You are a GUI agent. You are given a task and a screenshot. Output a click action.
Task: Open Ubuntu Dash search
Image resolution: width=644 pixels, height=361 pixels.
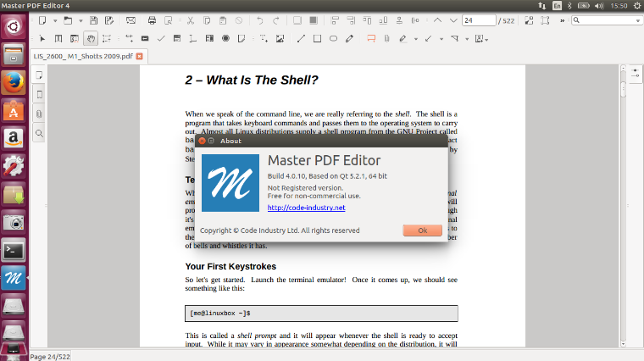point(14,27)
